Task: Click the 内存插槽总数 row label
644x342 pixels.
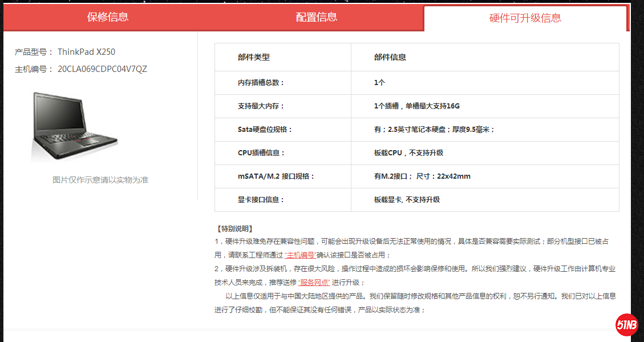Action: [261, 83]
